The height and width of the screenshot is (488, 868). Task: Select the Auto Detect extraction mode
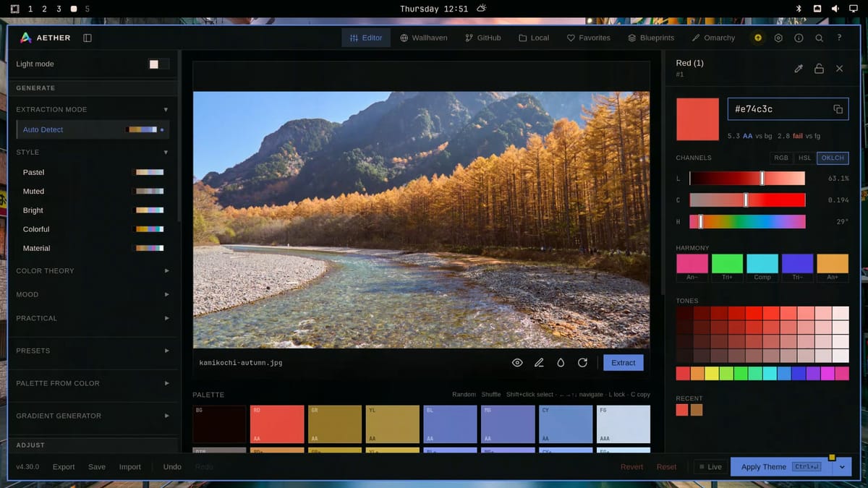[x=93, y=129]
